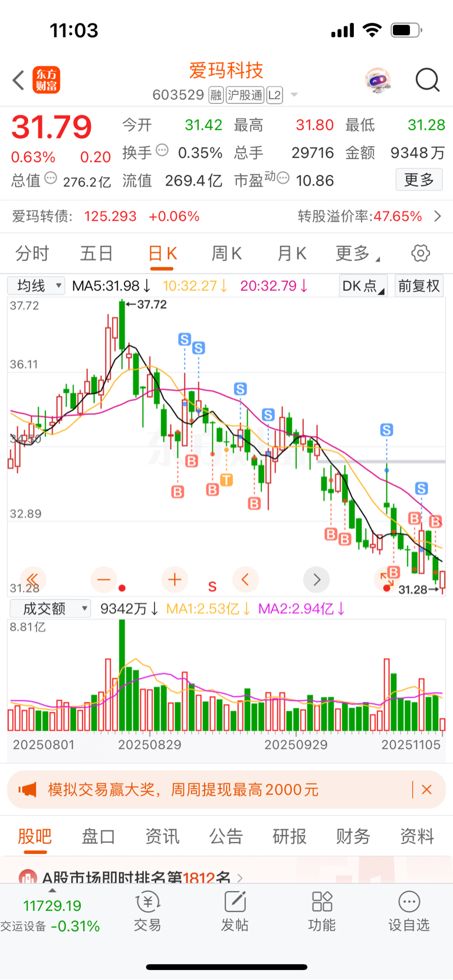Open the 公告 tab

226,836
